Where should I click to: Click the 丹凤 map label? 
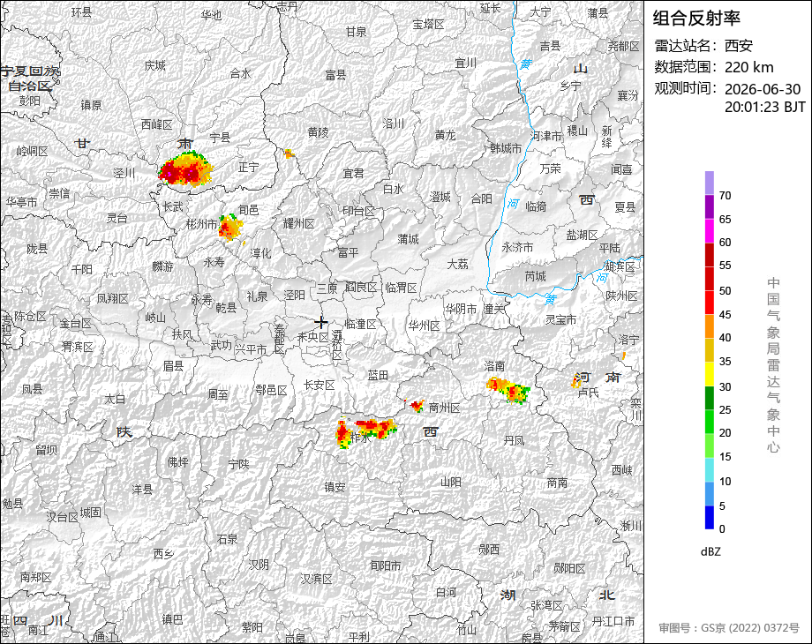point(514,440)
